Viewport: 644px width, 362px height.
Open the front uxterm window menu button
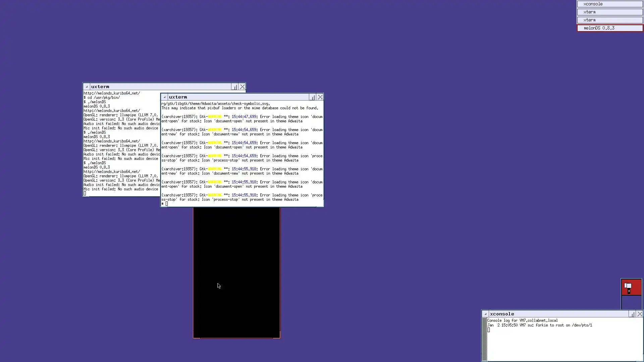[x=164, y=97]
